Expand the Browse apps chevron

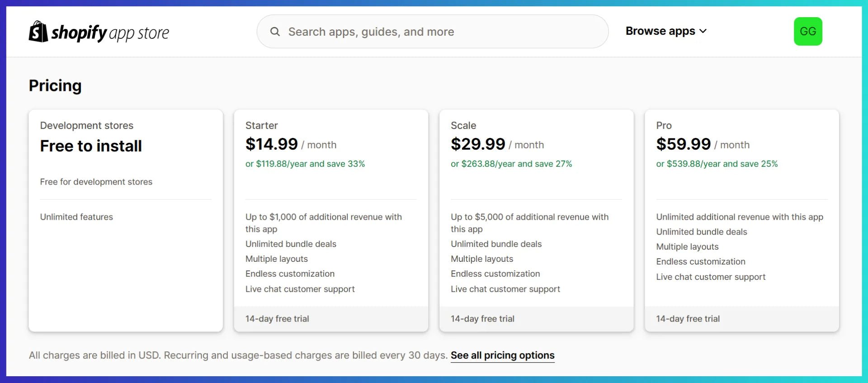tap(703, 31)
